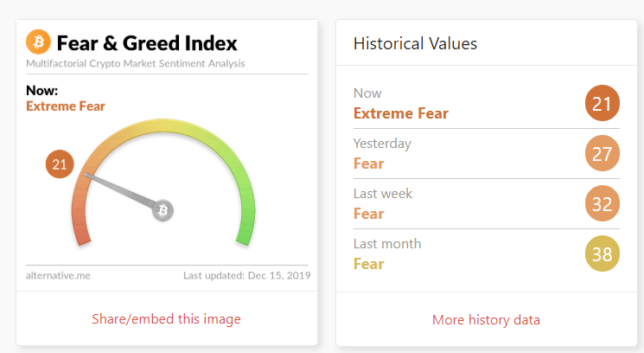The width and height of the screenshot is (644, 353).
Task: Click the alternative.me source label
Action: coord(58,276)
